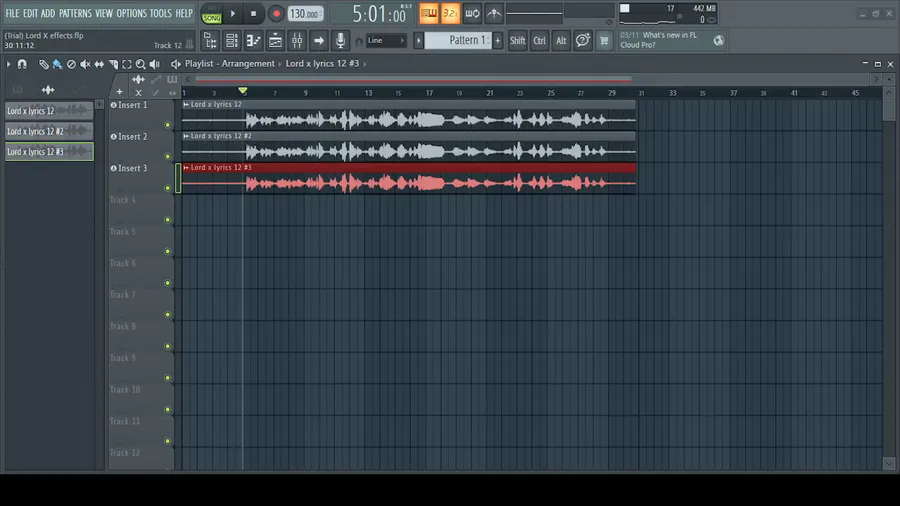
Task: Click the microphone recording icon
Action: click(340, 41)
